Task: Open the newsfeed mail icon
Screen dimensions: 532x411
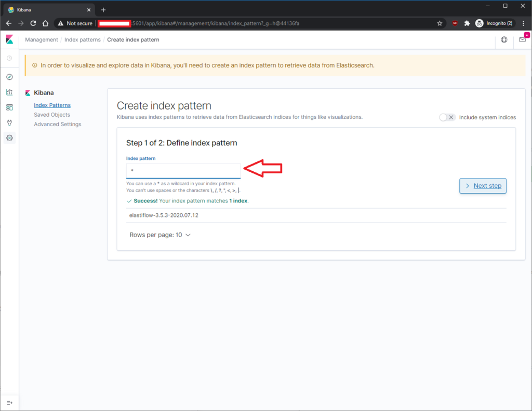Action: point(523,39)
